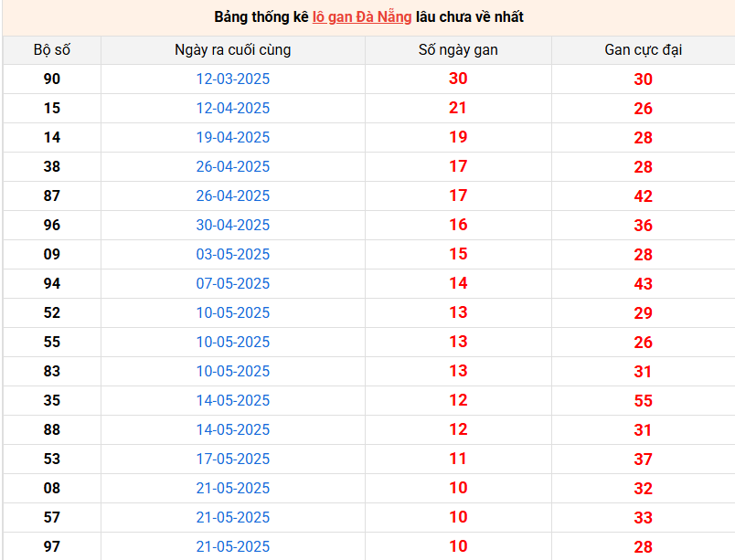Click the 'Gan cực đại' column header
The width and height of the screenshot is (735, 560).
pyautogui.click(x=643, y=50)
